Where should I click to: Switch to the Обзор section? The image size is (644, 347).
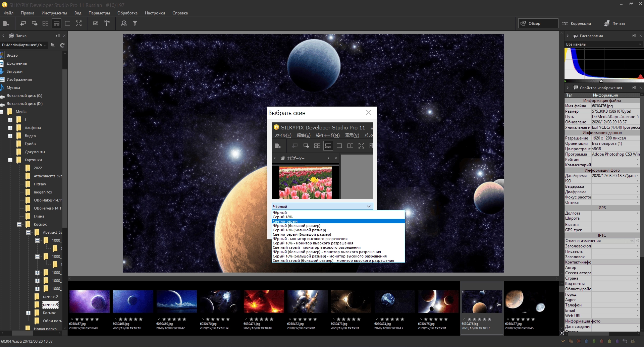pyautogui.click(x=538, y=23)
